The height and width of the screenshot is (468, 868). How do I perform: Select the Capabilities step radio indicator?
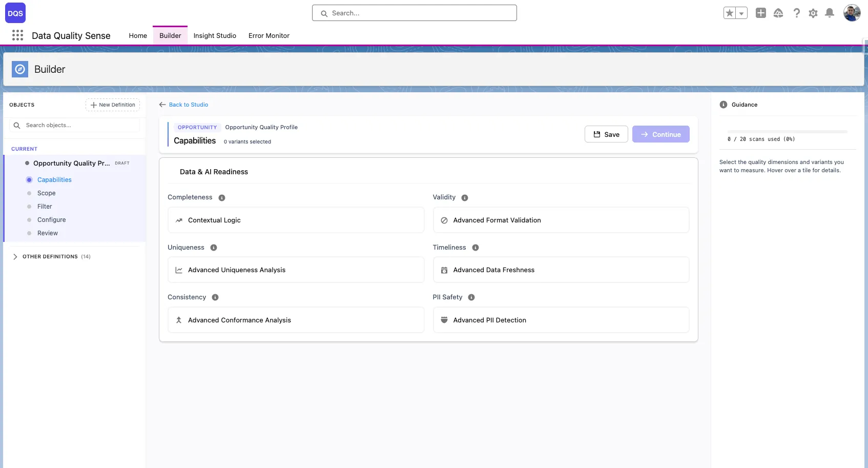[x=29, y=179]
